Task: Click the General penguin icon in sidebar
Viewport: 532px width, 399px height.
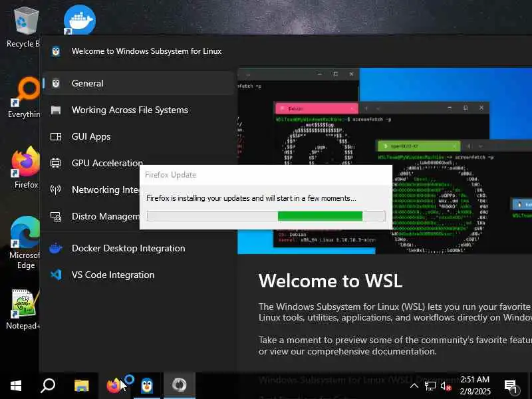Action: click(56, 83)
